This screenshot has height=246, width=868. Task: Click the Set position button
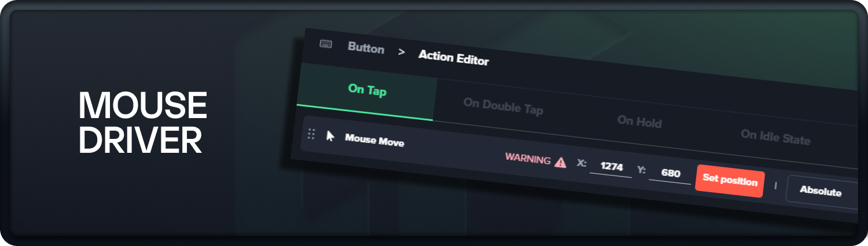730,181
